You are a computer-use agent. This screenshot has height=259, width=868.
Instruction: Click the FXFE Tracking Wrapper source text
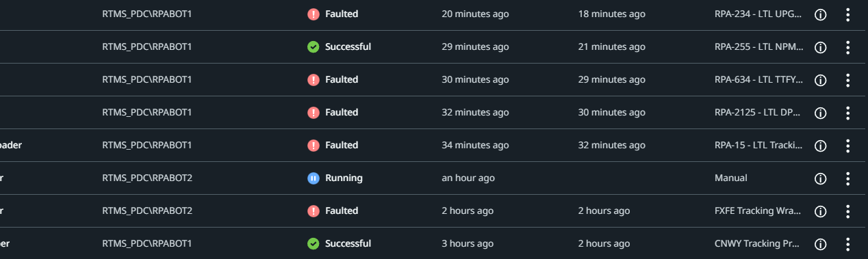click(x=758, y=211)
